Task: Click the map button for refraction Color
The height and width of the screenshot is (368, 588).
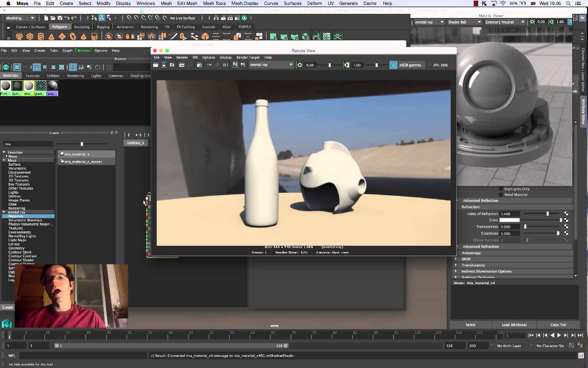Action: 566,220
